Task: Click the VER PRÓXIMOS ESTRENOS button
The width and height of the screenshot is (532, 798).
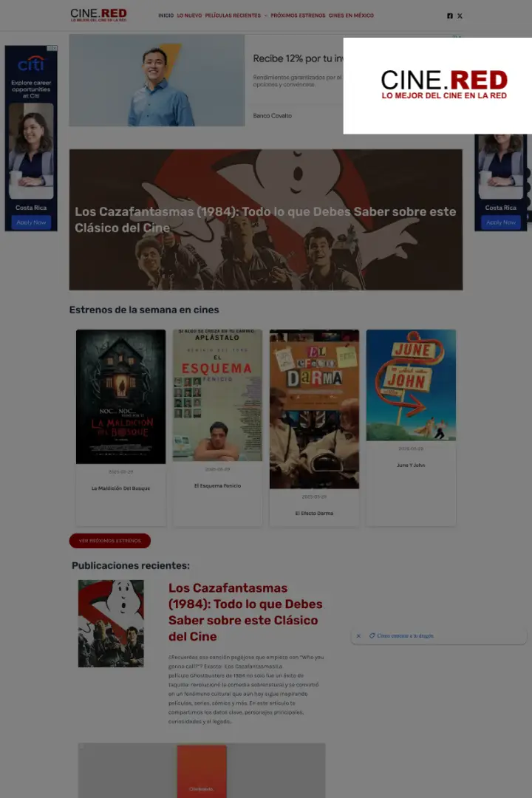Action: tap(110, 540)
